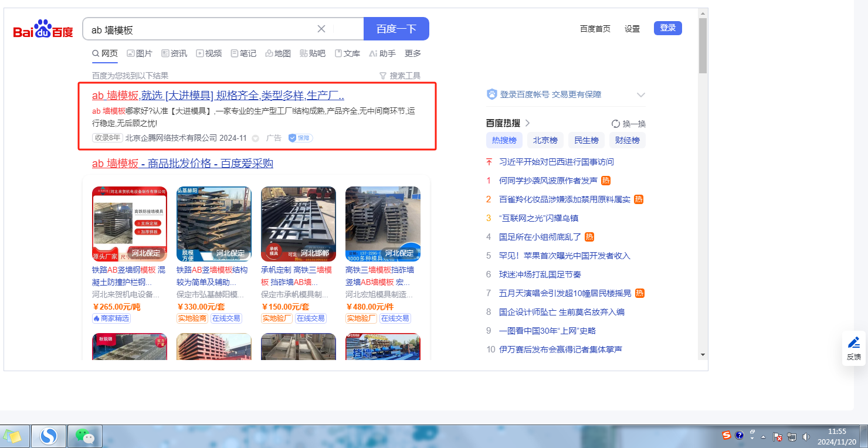Viewport: 868px width, 448px height.
Task: Open the 笔记 tab
Action: point(243,53)
